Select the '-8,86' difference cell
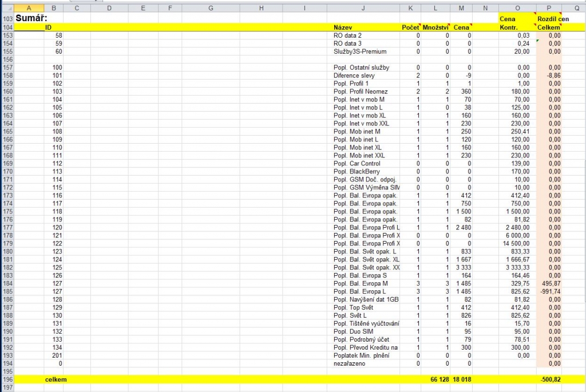 pos(549,76)
